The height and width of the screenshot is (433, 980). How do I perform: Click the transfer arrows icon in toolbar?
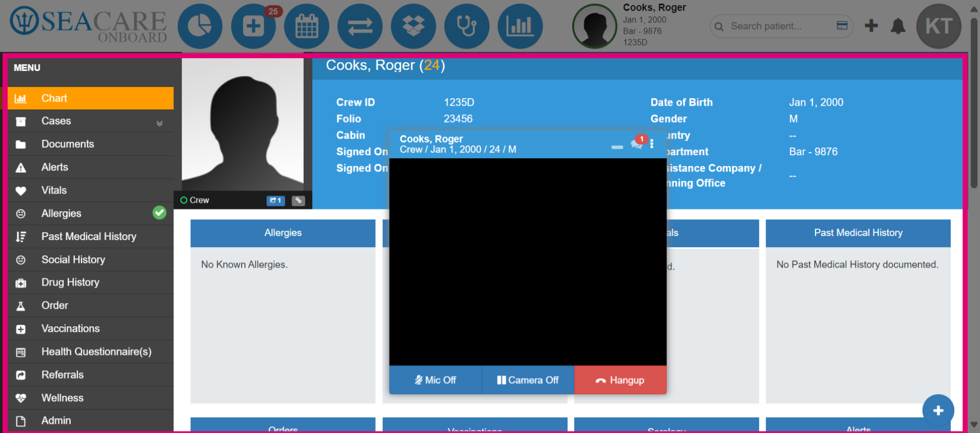tap(360, 26)
